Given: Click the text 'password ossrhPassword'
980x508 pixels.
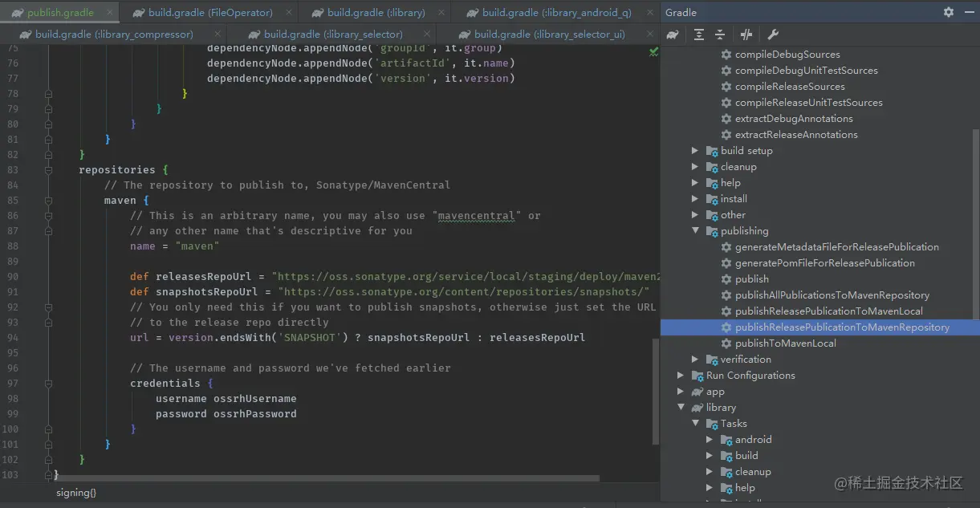Looking at the screenshot, I should pyautogui.click(x=226, y=414).
